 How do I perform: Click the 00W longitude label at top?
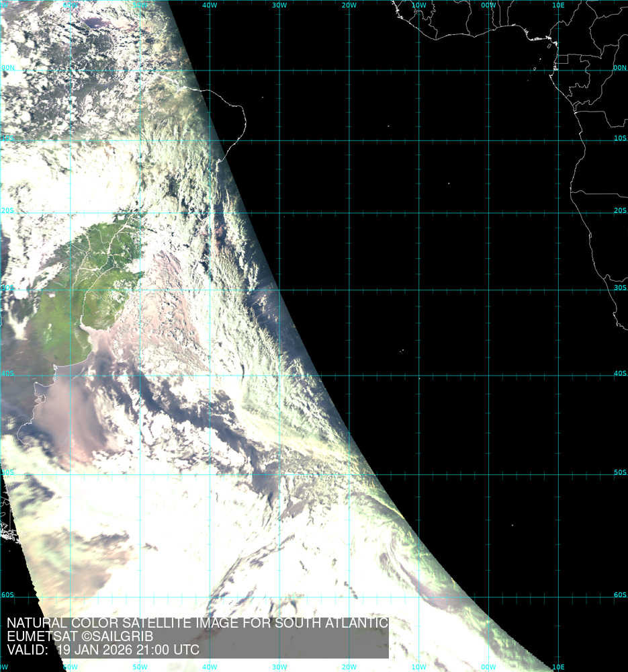coord(488,5)
